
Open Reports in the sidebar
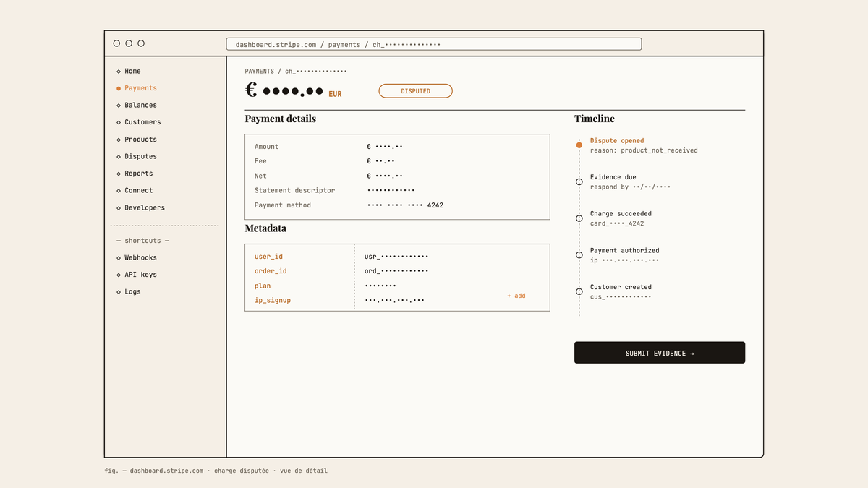pyautogui.click(x=138, y=174)
